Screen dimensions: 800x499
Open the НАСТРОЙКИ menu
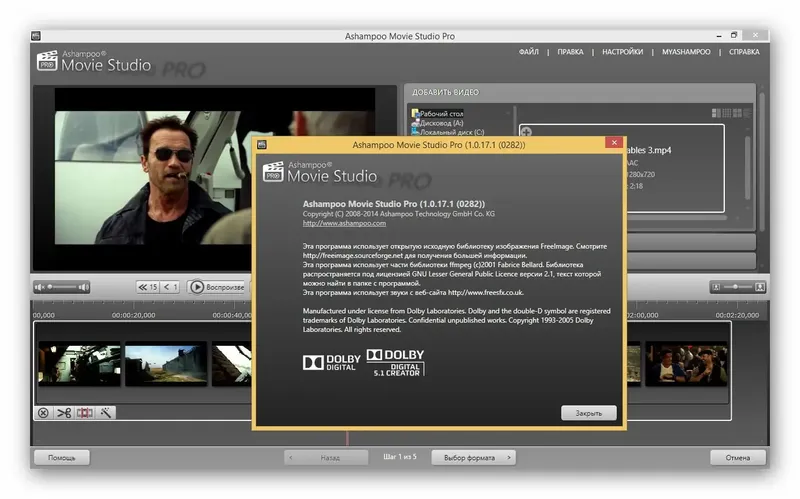coord(622,52)
